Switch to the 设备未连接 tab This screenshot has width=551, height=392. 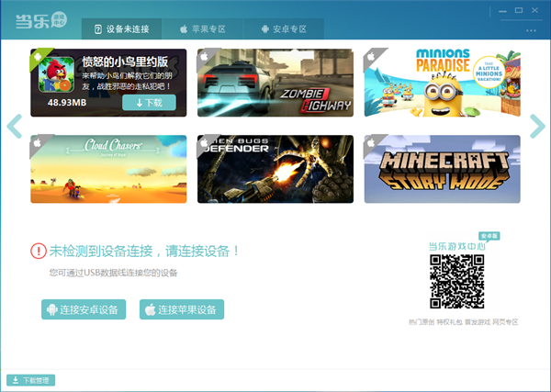pyautogui.click(x=121, y=29)
